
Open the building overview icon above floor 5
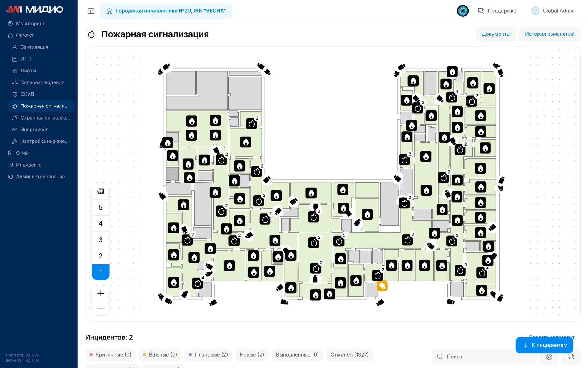tap(101, 191)
